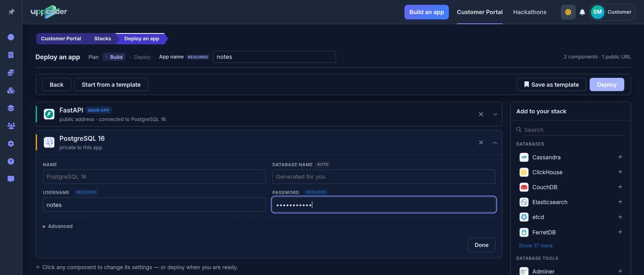Click the sidebar pin icon
The image size is (644, 275).
click(x=11, y=12)
